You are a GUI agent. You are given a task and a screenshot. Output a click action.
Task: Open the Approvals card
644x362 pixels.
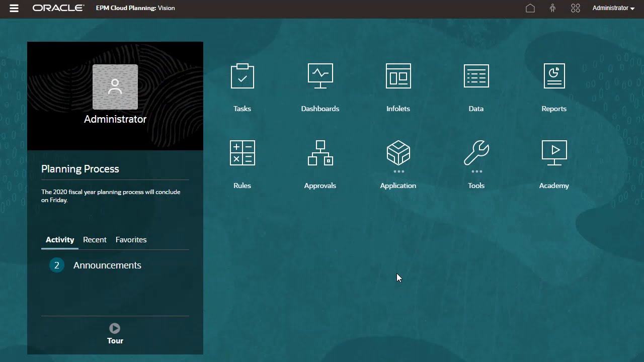click(x=320, y=164)
